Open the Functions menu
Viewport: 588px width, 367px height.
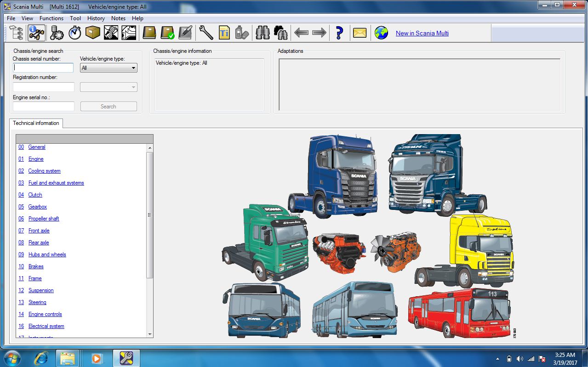tap(51, 18)
